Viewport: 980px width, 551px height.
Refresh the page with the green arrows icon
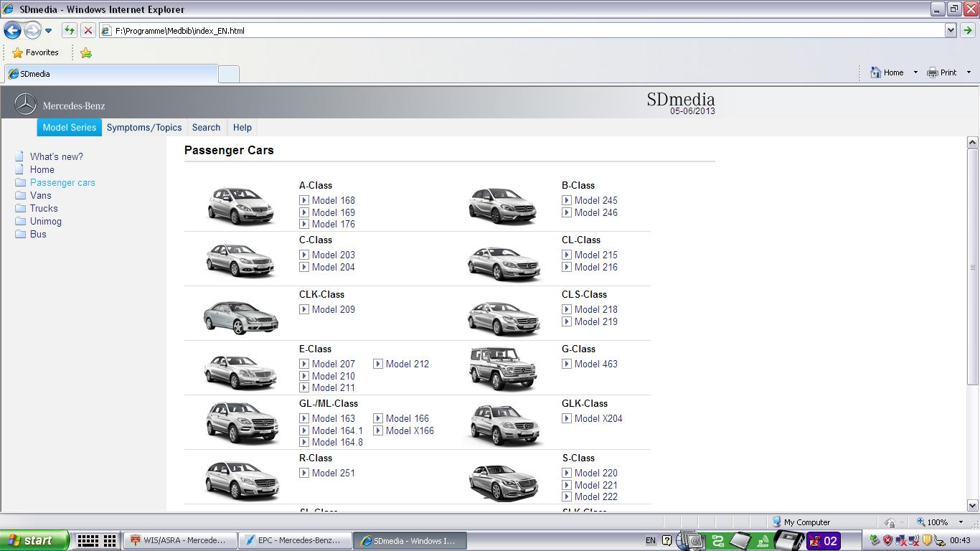click(x=69, y=30)
